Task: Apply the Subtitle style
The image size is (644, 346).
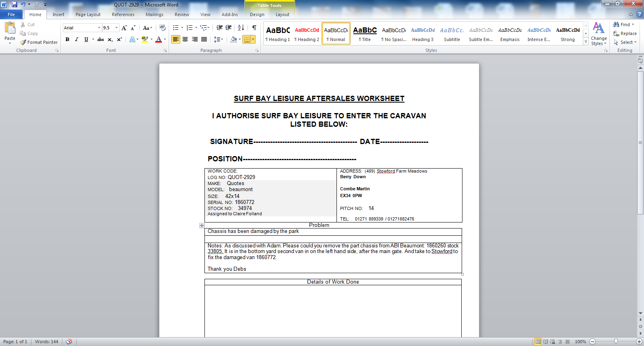Action: pyautogui.click(x=452, y=34)
